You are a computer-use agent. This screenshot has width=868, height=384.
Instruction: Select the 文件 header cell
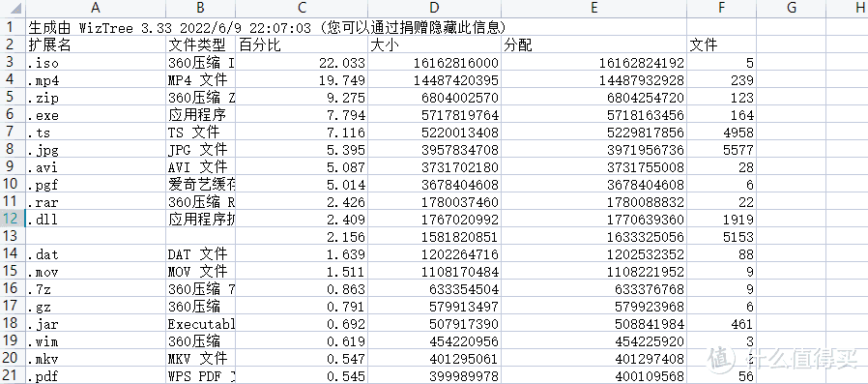(721, 44)
